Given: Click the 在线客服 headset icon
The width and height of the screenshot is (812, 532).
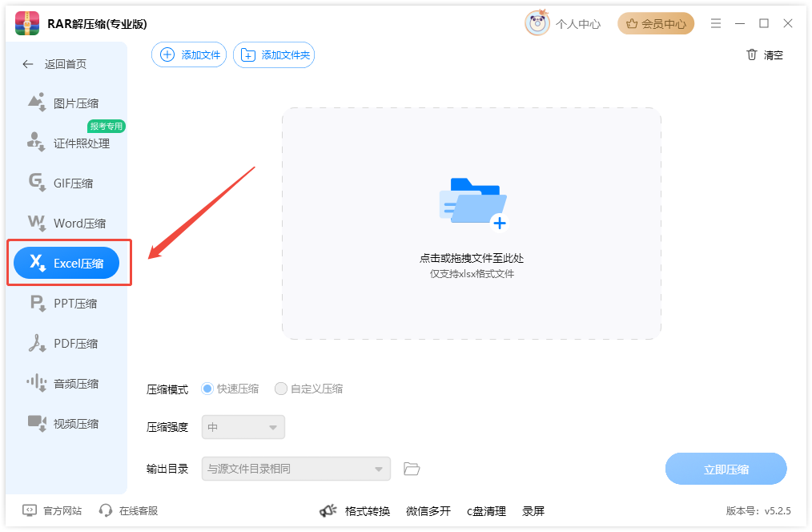Looking at the screenshot, I should (x=106, y=510).
